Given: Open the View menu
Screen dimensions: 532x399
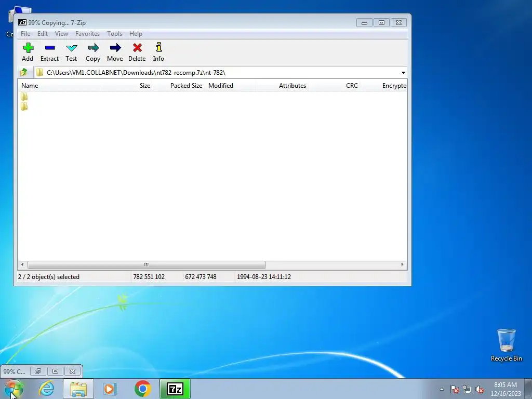Looking at the screenshot, I should click(61, 34).
